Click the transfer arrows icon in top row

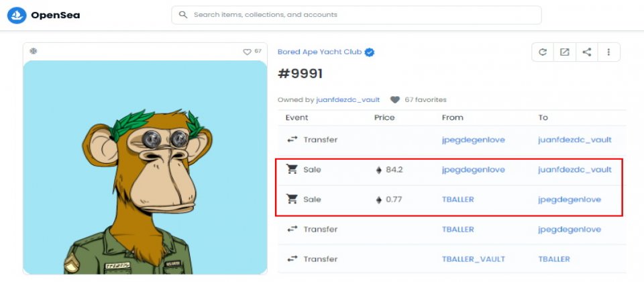click(292, 140)
